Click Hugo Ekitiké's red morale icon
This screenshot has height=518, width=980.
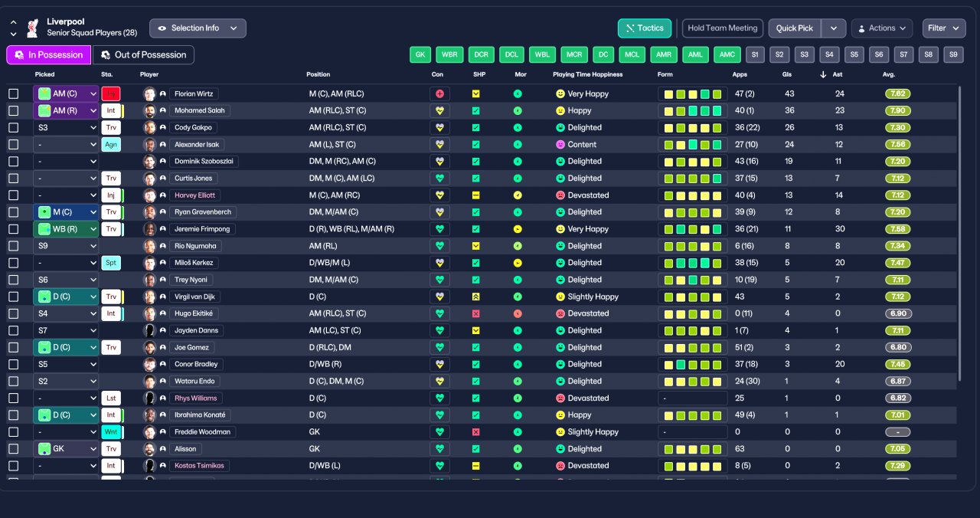pyautogui.click(x=518, y=313)
